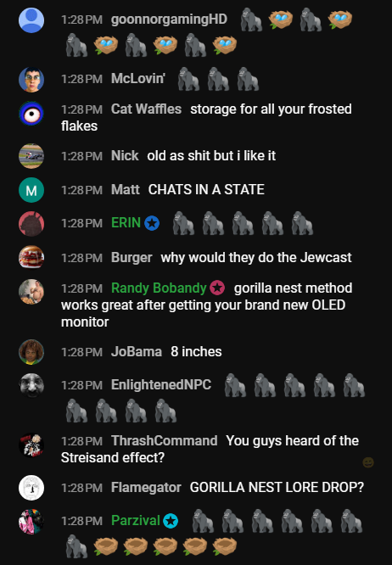The width and height of the screenshot is (392, 565).
Task: Select the "GORILLA NEST LORE DROP?" message
Action: click(x=277, y=487)
